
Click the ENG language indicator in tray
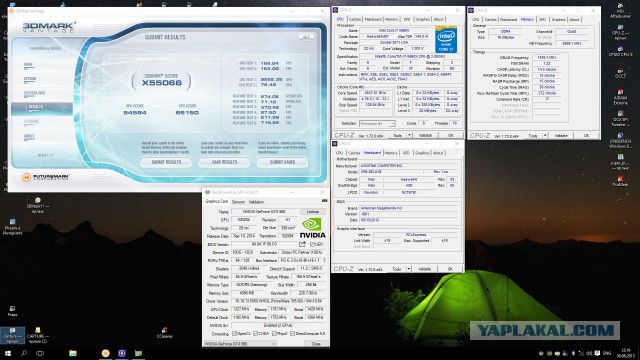[x=607, y=353]
